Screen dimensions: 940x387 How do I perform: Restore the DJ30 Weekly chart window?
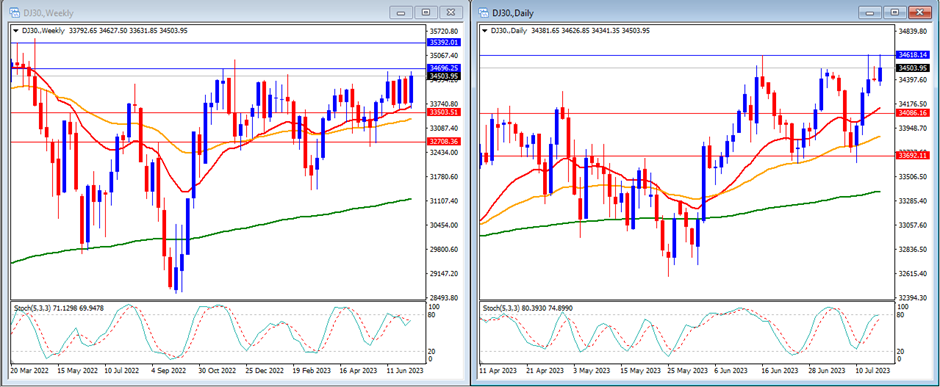(x=426, y=12)
